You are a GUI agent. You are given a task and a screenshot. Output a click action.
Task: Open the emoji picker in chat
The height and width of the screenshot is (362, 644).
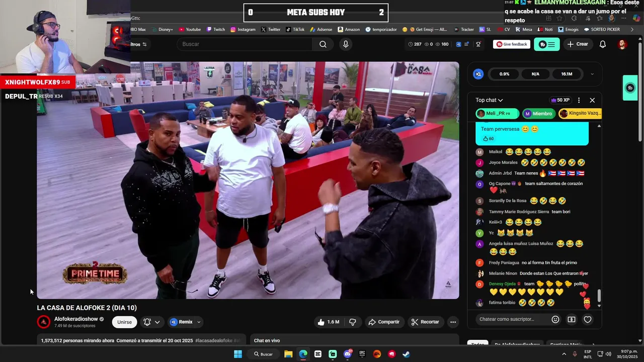click(x=555, y=319)
